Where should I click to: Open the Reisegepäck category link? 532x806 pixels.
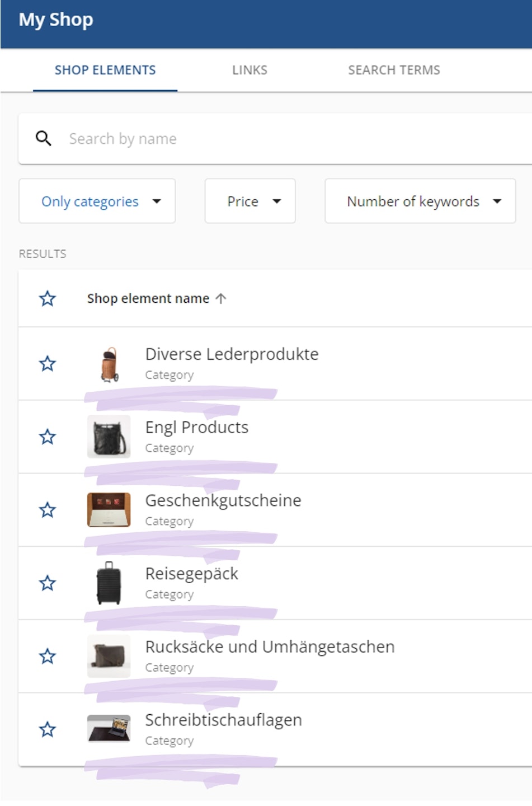(x=191, y=573)
